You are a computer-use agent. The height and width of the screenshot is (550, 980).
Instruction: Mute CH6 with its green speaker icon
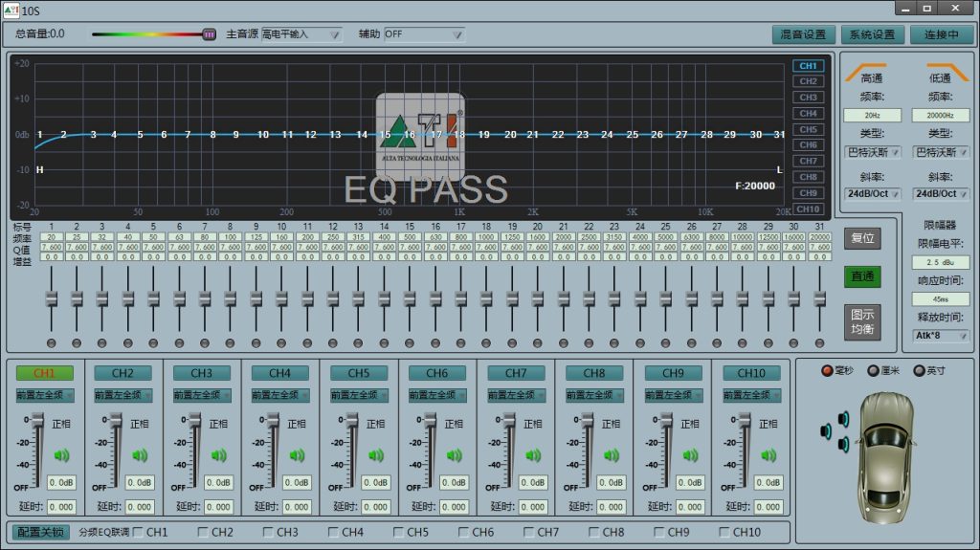(455, 455)
